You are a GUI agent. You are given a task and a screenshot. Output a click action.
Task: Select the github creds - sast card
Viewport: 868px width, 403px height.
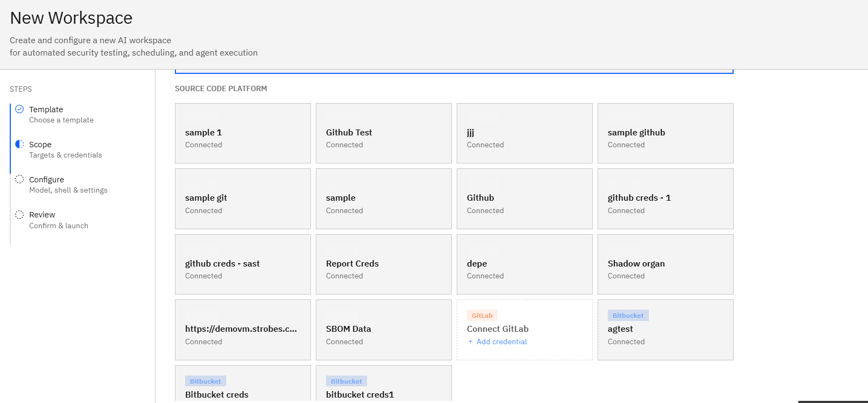[x=243, y=264]
